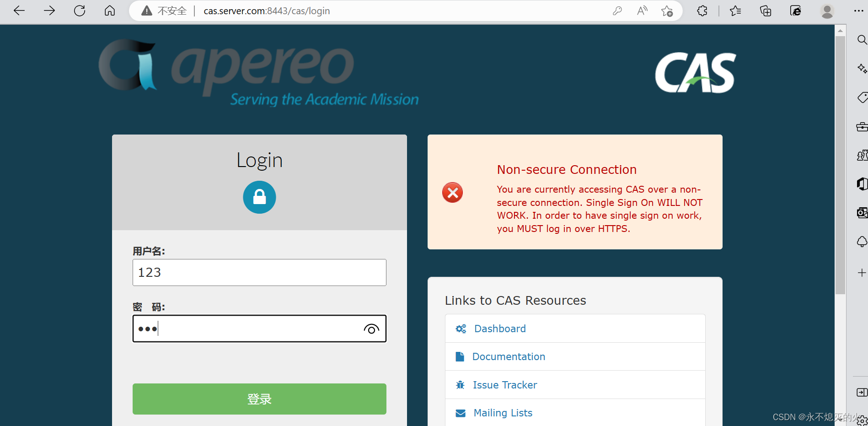Add a new sidebar app with plus
The image size is (868, 426).
pos(862,273)
